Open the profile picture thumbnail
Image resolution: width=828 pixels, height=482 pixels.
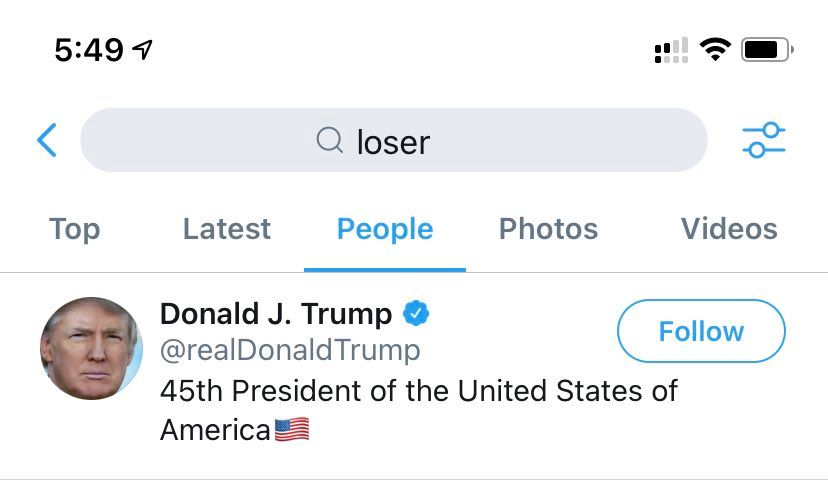pyautogui.click(x=91, y=347)
